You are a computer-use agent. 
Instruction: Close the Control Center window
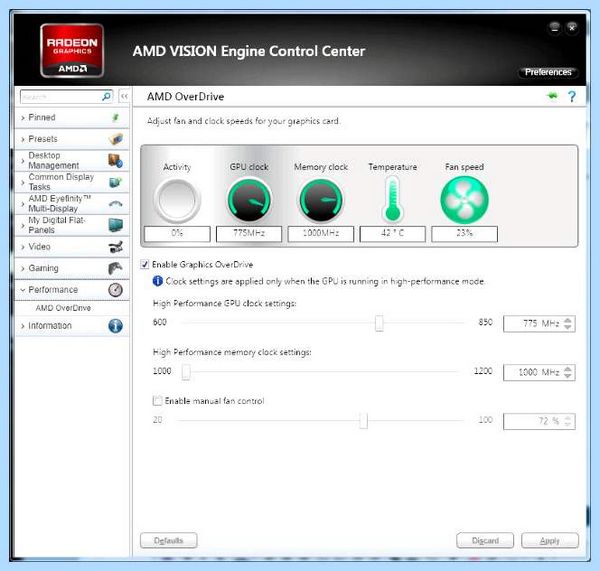tap(572, 28)
